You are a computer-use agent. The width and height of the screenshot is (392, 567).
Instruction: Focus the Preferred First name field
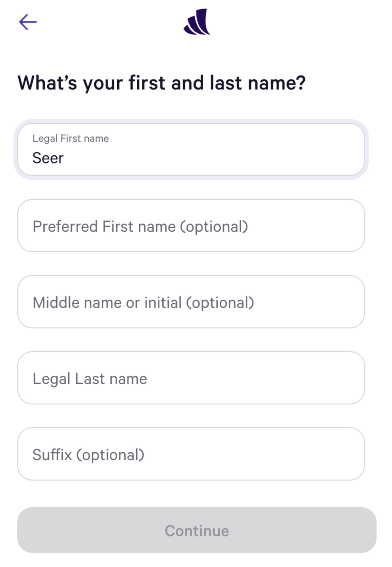pos(298,226)
